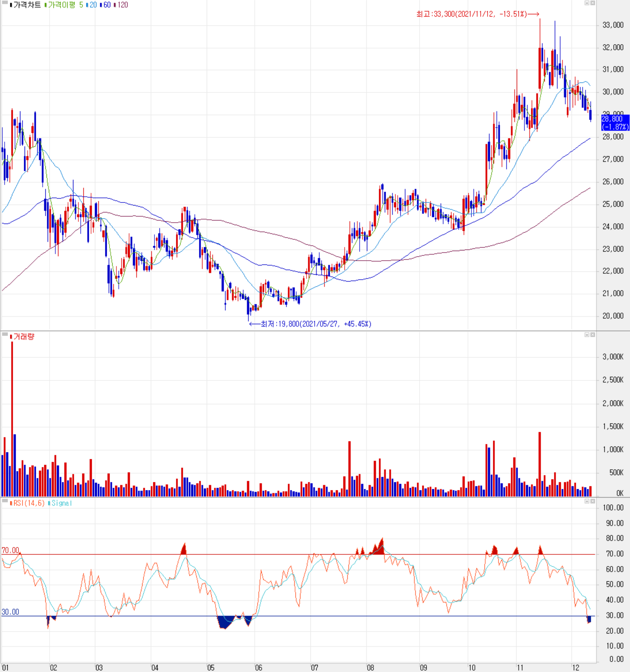The height and width of the screenshot is (672, 630).
Task: Click the 1,500K volume axis label
Action: pos(613,427)
